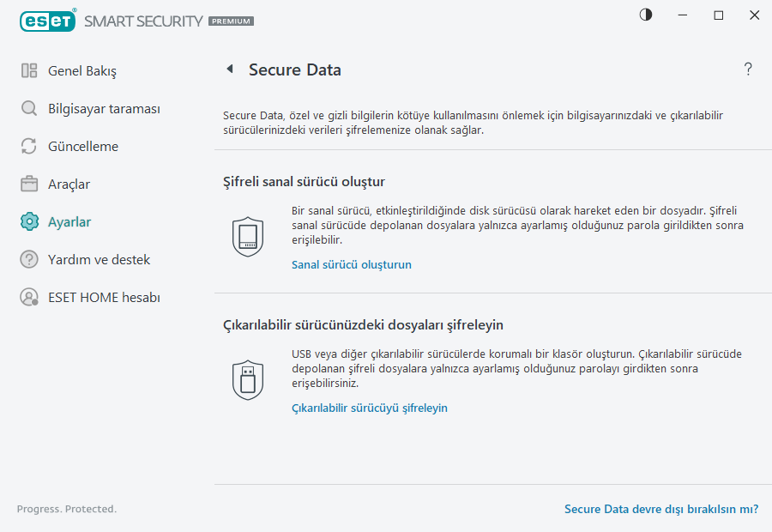The image size is (772, 532).
Task: Click the Yardım ve destek question icon
Action: point(28,259)
